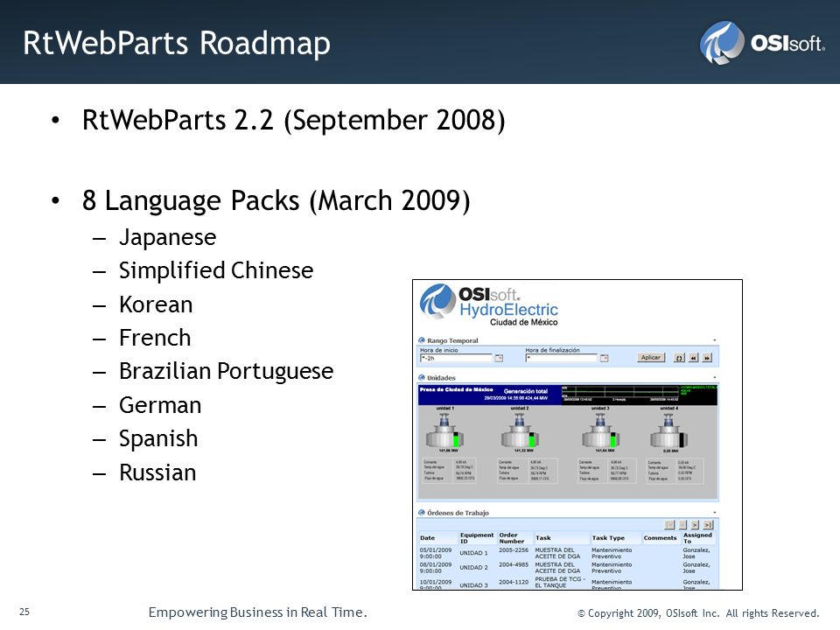840x630 pixels.
Task: Click the OSIsoft logo in slide header
Action: coord(762,42)
